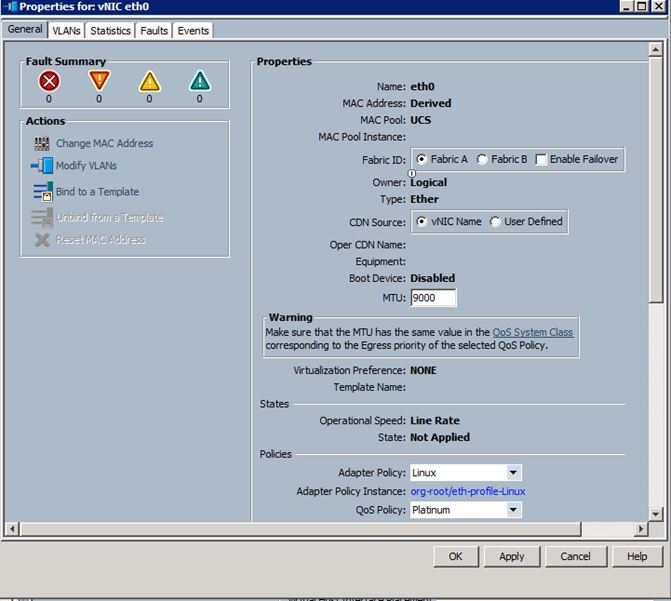Screen dimensions: 671x601
Task: Click the critical fault red X icon
Action: [x=49, y=81]
